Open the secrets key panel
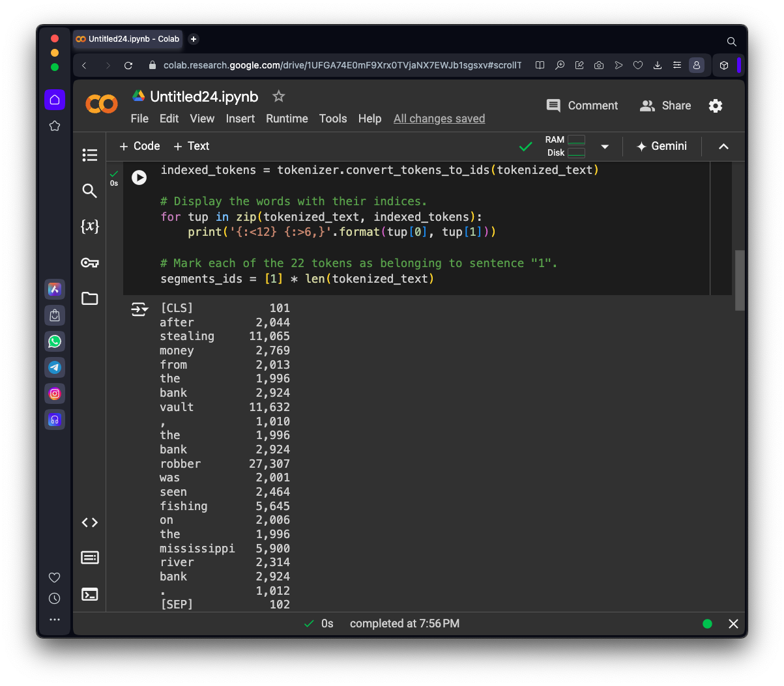The width and height of the screenshot is (784, 686). [90, 263]
